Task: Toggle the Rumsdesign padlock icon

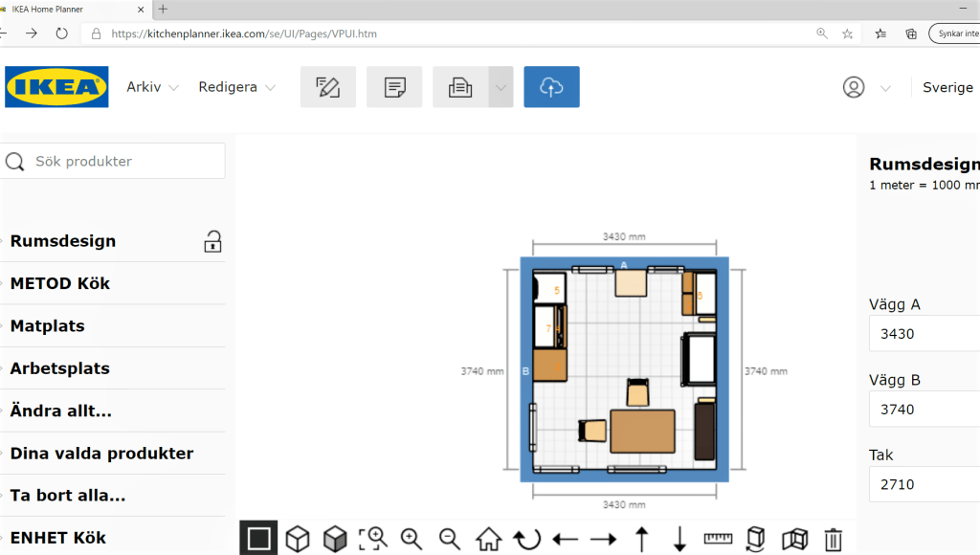Action: 212,241
